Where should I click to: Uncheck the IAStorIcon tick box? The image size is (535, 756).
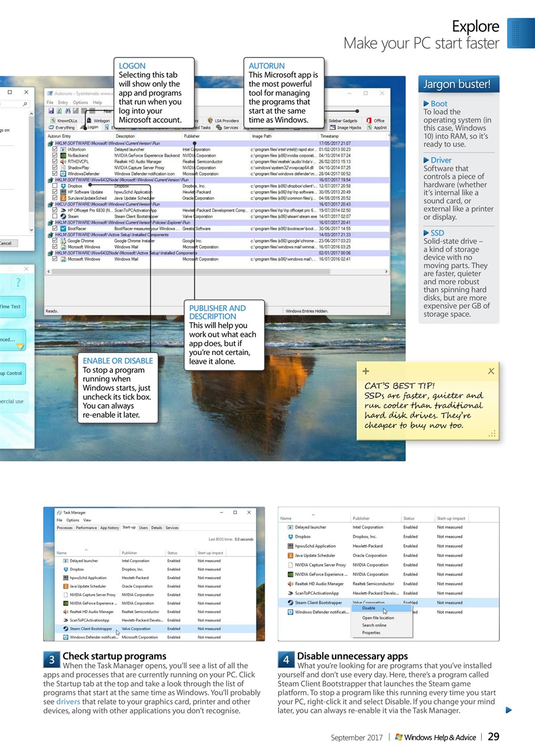point(54,149)
